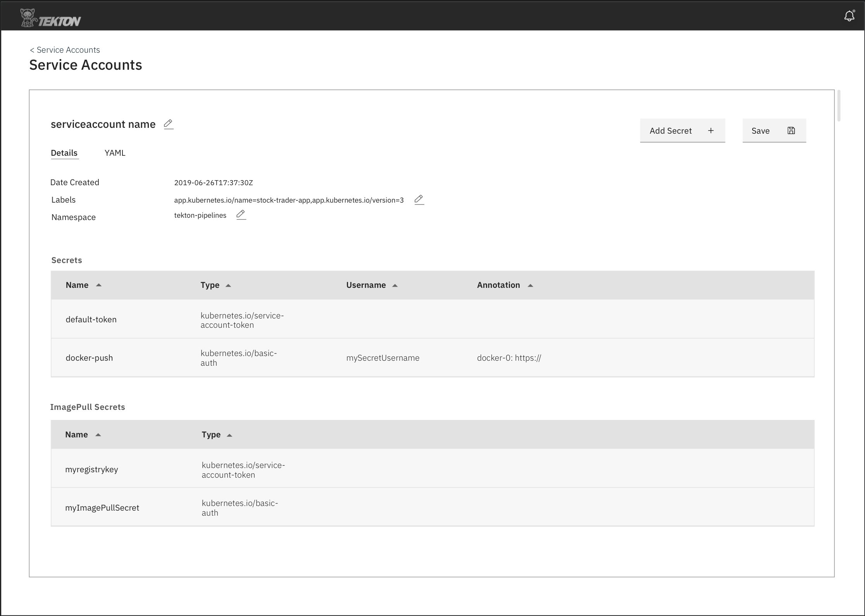Edit the tekton-pipelines namespace via its pencil icon
The width and height of the screenshot is (865, 616).
241,215
